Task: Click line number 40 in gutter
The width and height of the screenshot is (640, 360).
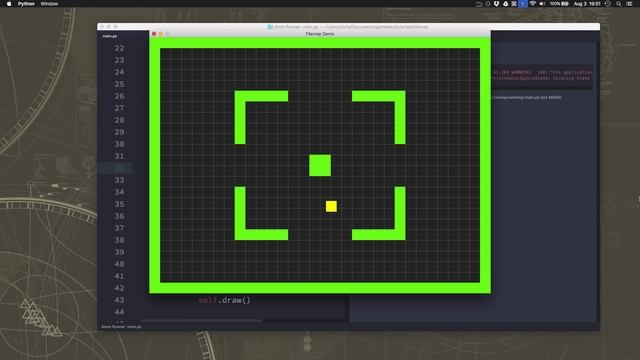Action: click(119, 264)
